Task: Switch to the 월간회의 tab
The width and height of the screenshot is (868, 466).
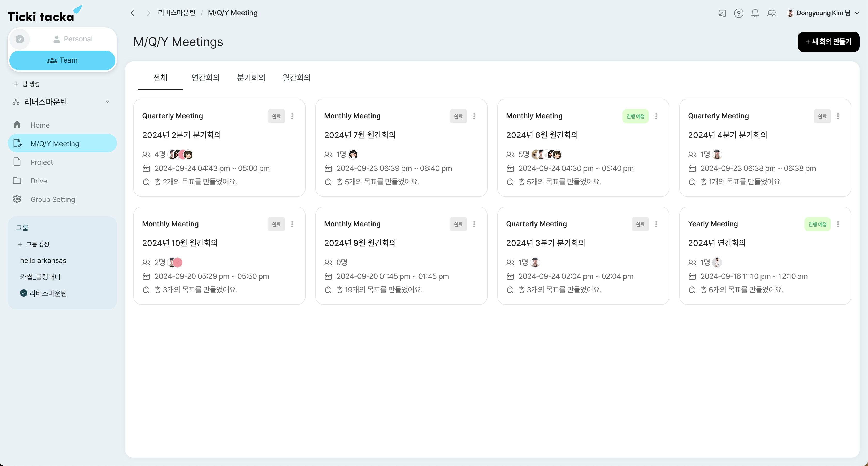Action: 296,78
